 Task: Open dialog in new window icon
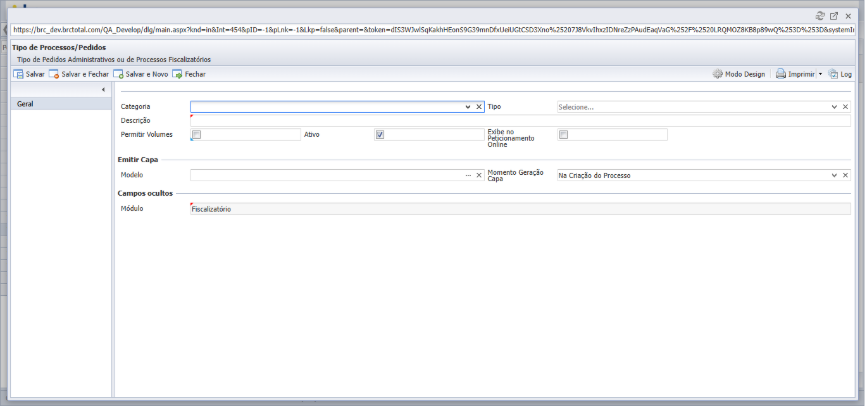(834, 16)
